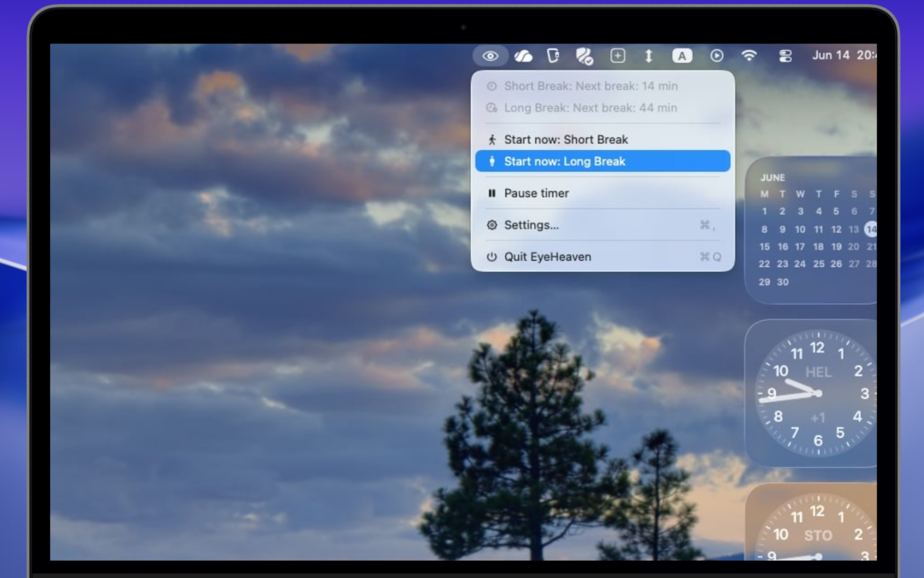This screenshot has height=578, width=924.
Task: Open Settings... from the EyeHeaven menu
Action: coord(603,225)
